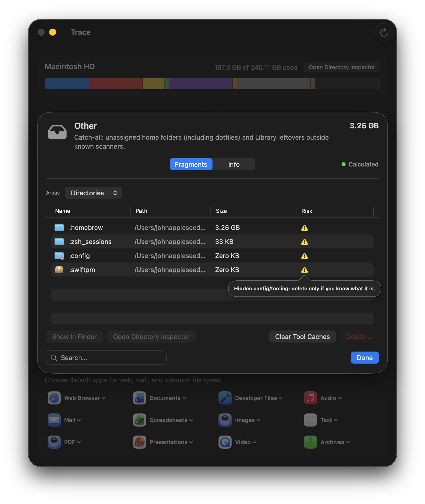Select the Safari Web Browser icon
Image resolution: width=425 pixels, height=504 pixels.
pyautogui.click(x=54, y=398)
